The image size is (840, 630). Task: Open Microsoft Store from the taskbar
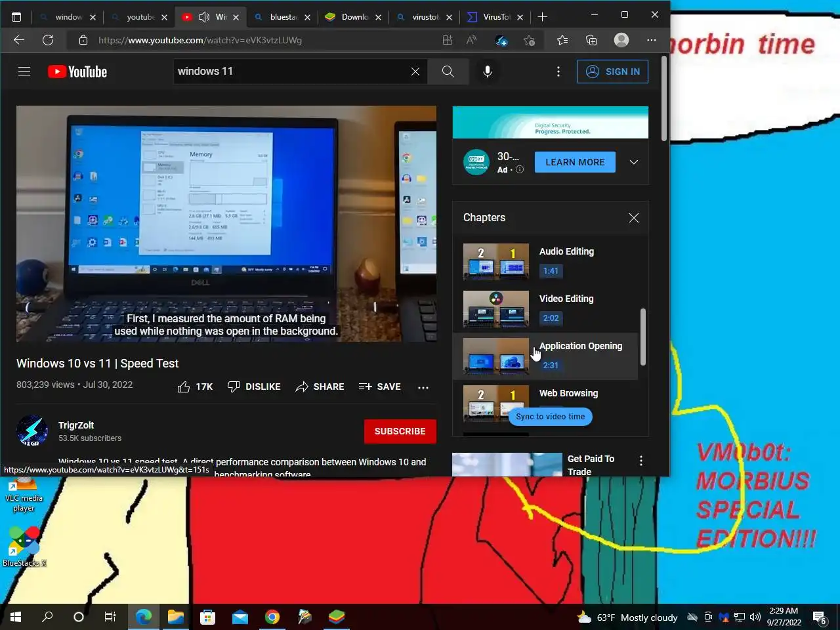[x=207, y=617]
